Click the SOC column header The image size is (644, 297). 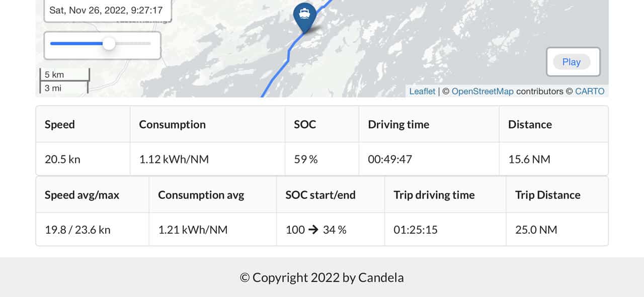(x=305, y=125)
